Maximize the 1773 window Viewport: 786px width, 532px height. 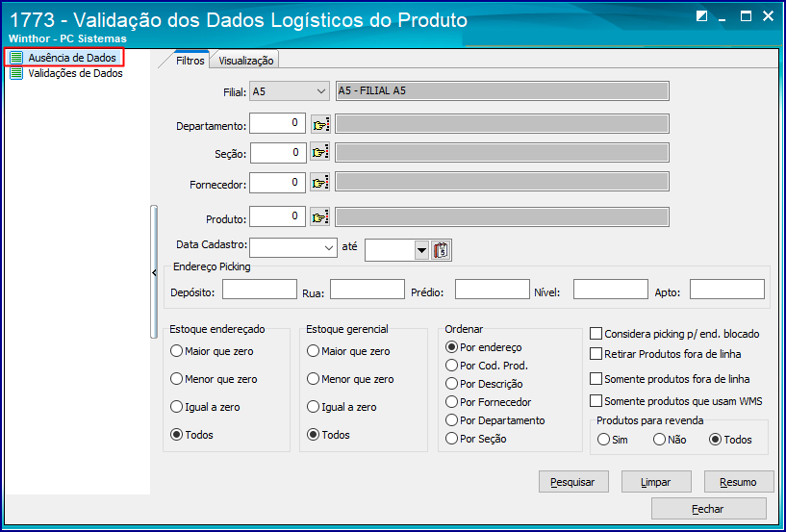(746, 16)
